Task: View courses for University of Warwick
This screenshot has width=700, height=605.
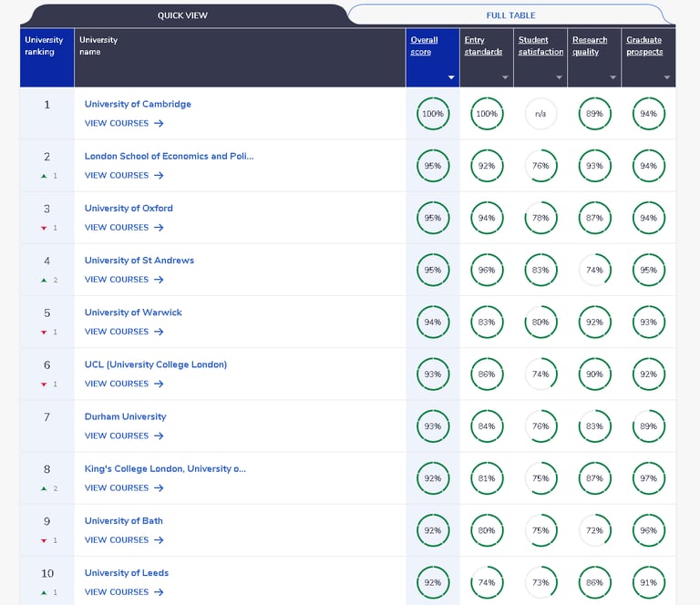Action: click(124, 332)
